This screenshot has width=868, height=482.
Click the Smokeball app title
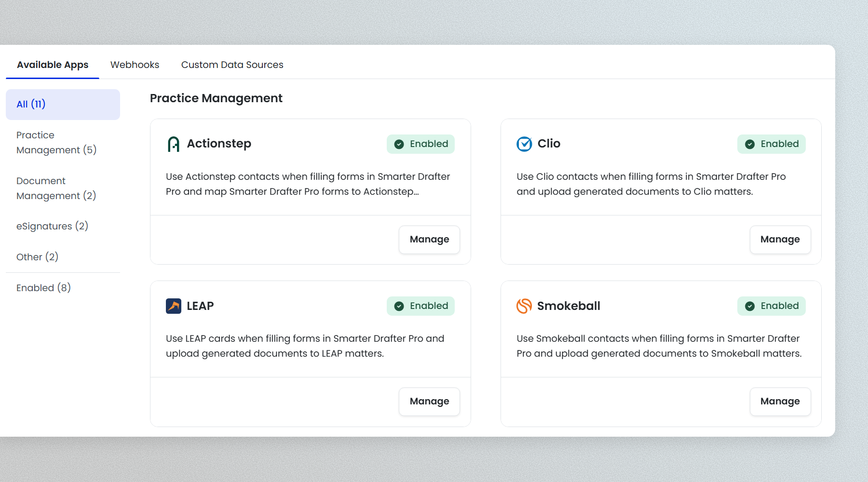569,306
